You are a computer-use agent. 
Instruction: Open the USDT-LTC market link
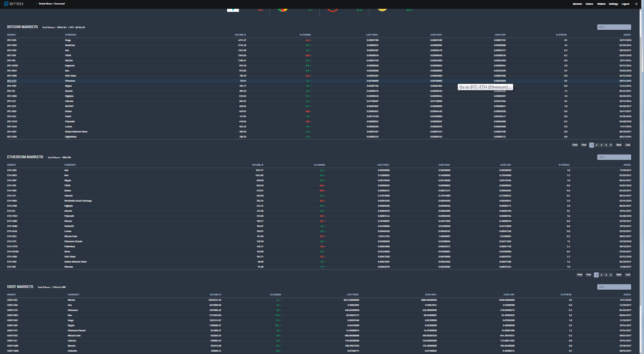click(12, 341)
